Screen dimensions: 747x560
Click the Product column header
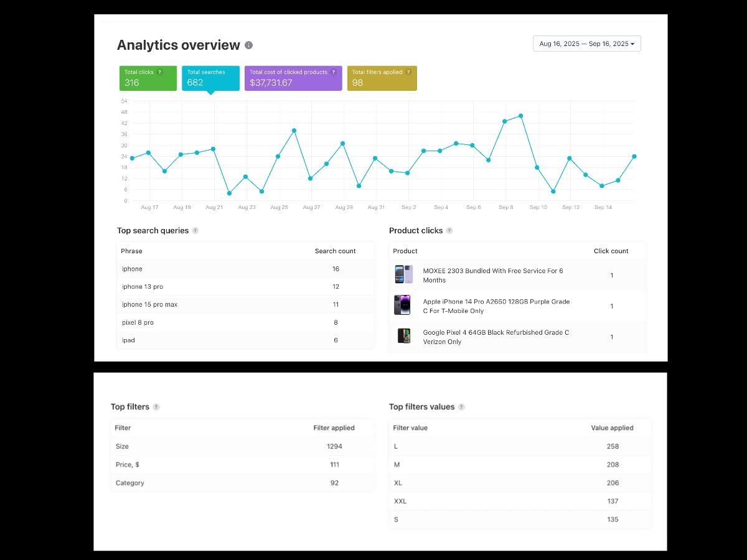coord(405,251)
